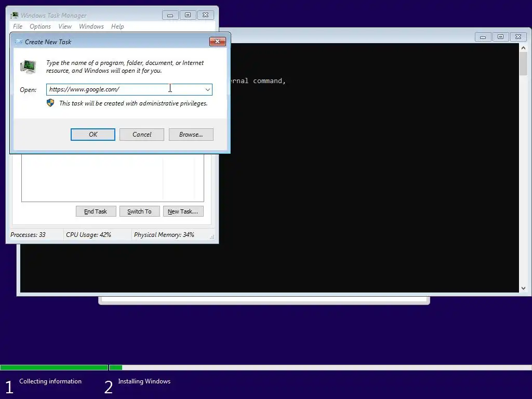Expand the Open field dropdown arrow
The height and width of the screenshot is (399, 532).
(x=207, y=89)
